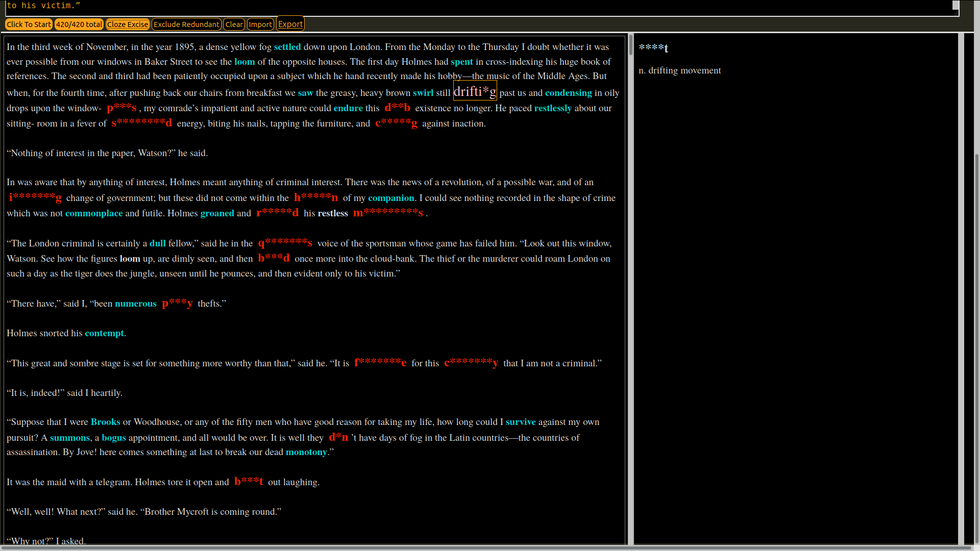This screenshot has width=980, height=551.
Task: Click the text panel's vertical scrollbar
Action: point(631,45)
